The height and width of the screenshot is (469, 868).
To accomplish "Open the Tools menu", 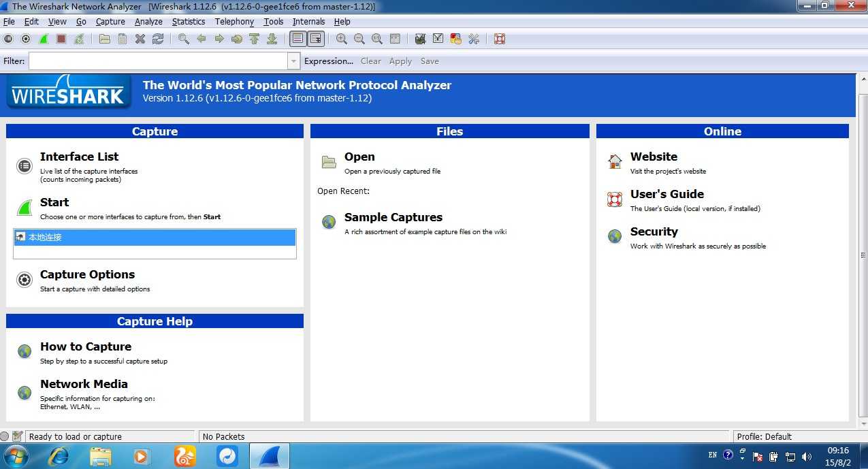I will tap(274, 22).
